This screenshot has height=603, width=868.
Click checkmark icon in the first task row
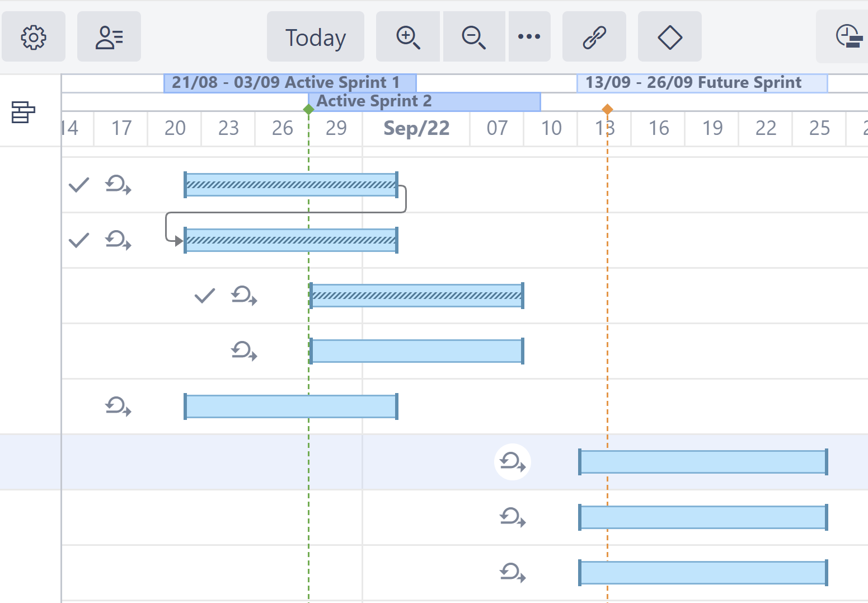click(x=79, y=185)
